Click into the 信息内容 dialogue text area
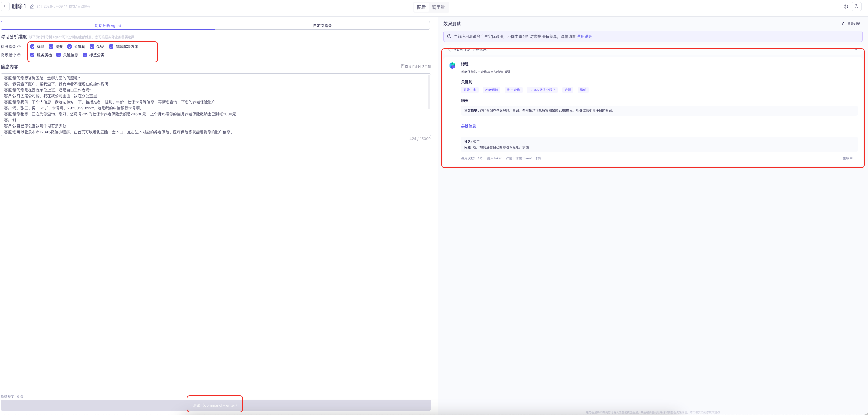The width and height of the screenshot is (868, 415). 216,105
